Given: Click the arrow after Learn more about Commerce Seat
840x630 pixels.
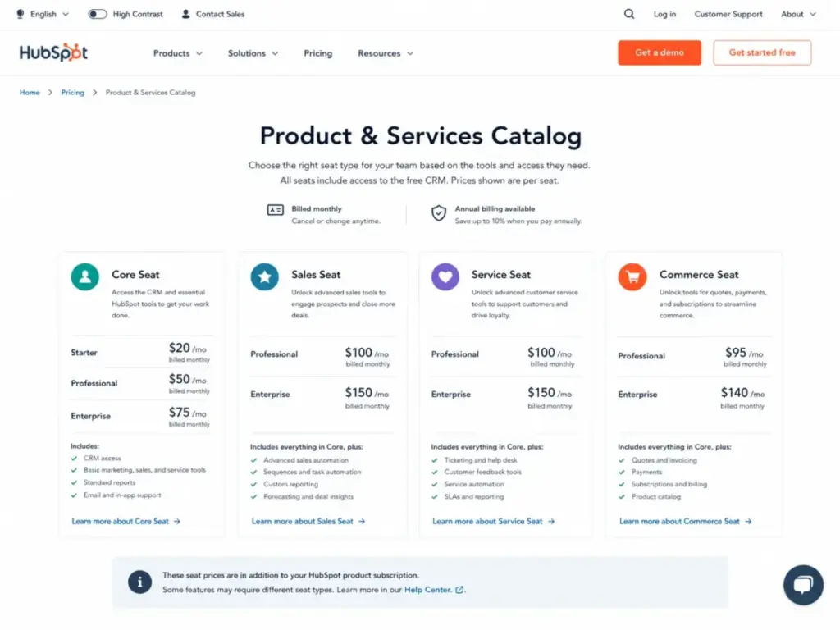Looking at the screenshot, I should (x=748, y=521).
